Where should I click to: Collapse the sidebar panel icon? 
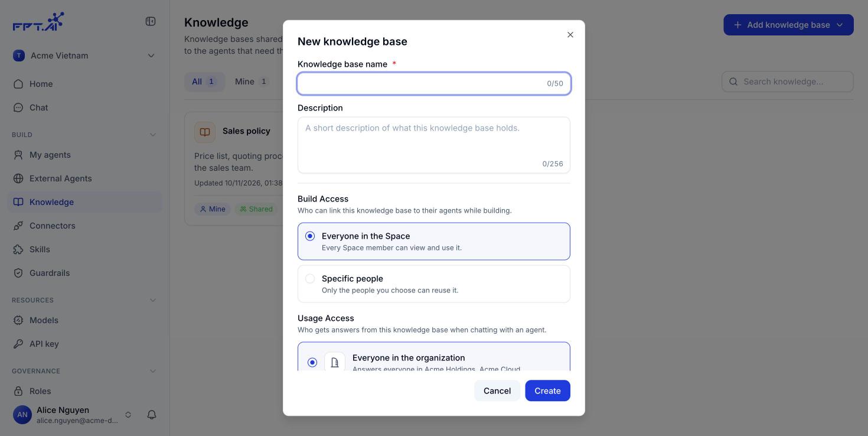point(151,21)
